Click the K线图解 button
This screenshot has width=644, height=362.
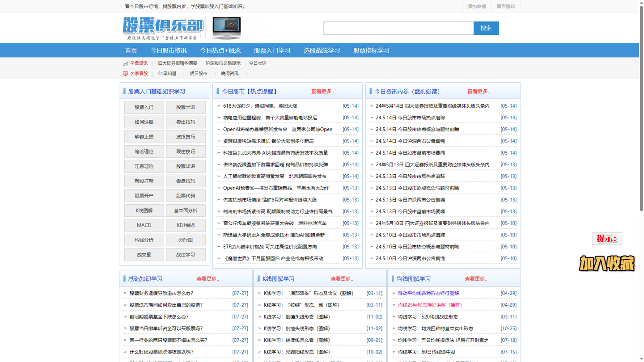pos(144,210)
